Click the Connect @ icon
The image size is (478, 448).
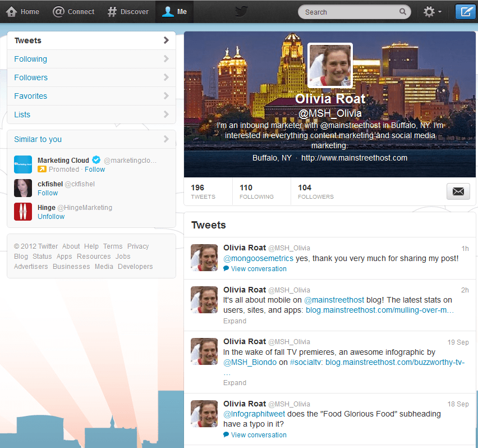click(58, 12)
